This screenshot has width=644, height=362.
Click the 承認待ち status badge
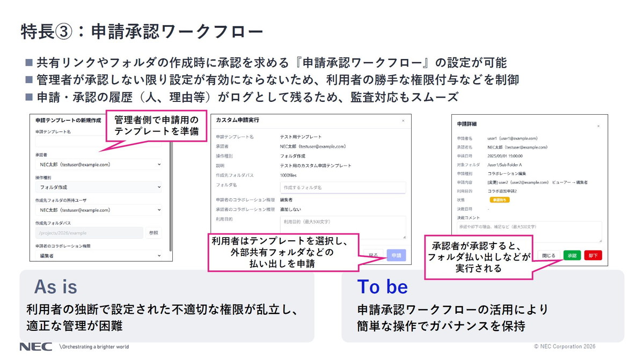(x=500, y=200)
